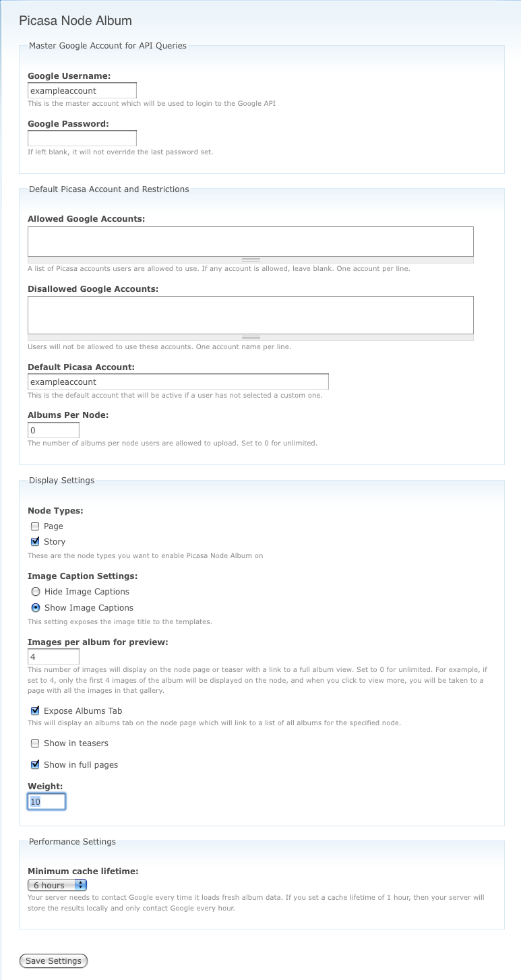Click the Google Username input field
This screenshot has width=521, height=980.
82,90
